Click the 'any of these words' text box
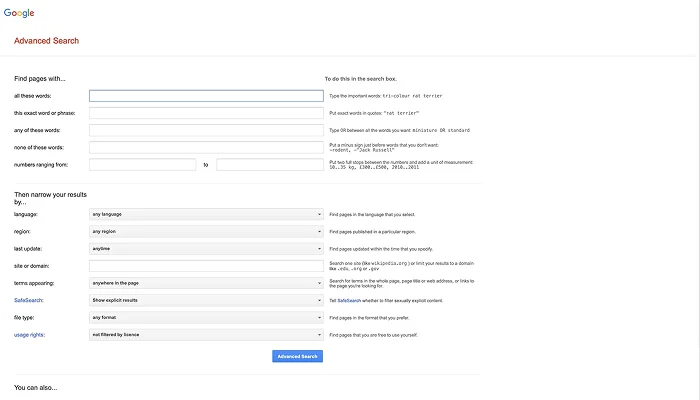 (x=206, y=130)
